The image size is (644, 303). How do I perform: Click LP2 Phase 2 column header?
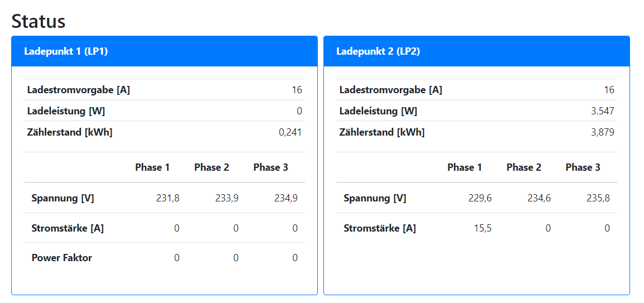(524, 167)
